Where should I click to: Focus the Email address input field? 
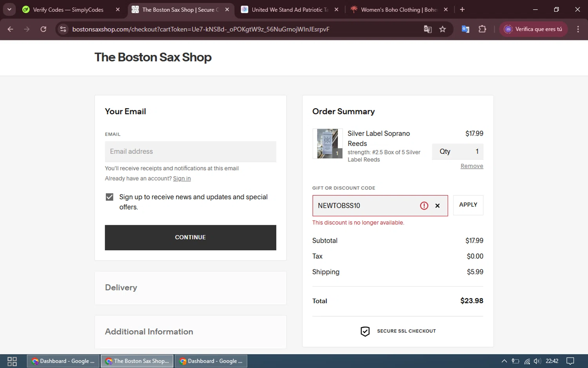pyautogui.click(x=191, y=151)
